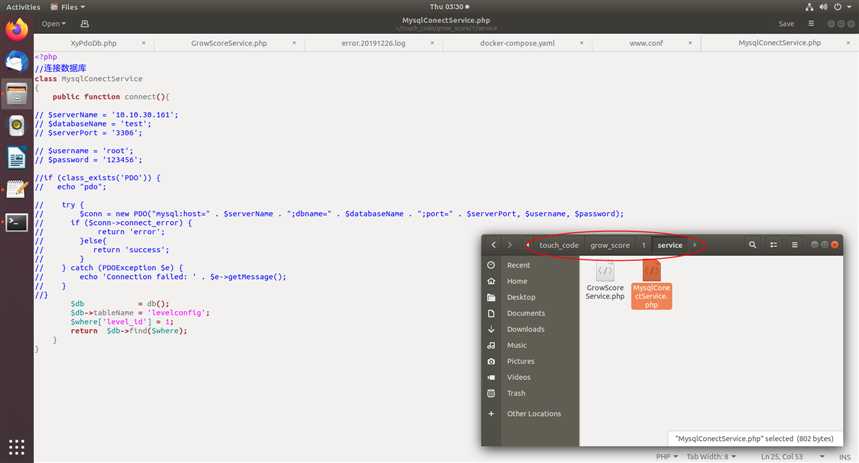Open the Files window hamburger menu

[x=794, y=245]
